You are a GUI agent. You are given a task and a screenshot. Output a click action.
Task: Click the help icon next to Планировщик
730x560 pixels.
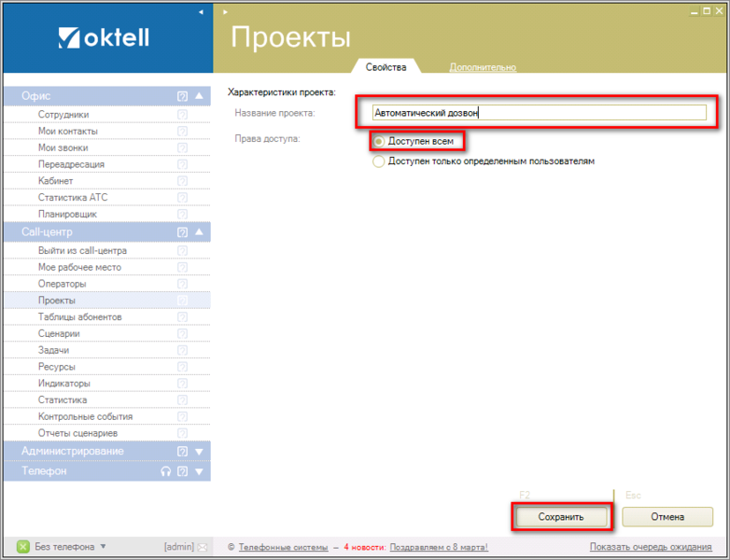point(183,214)
